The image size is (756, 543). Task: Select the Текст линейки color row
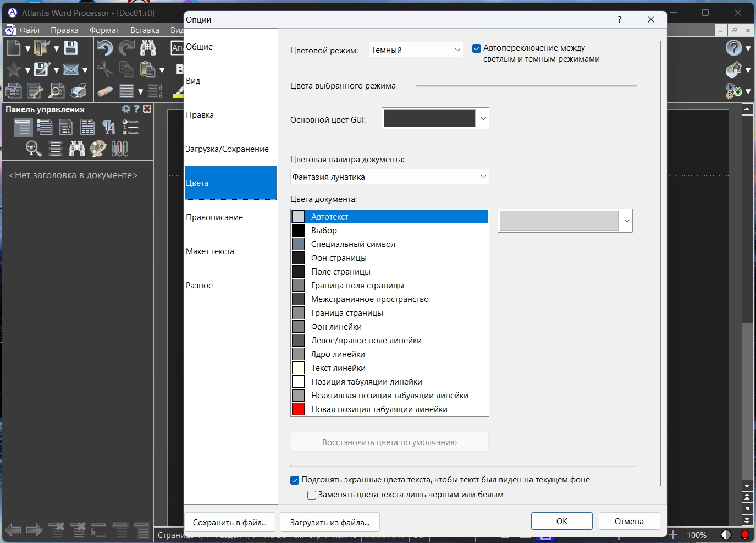point(389,368)
